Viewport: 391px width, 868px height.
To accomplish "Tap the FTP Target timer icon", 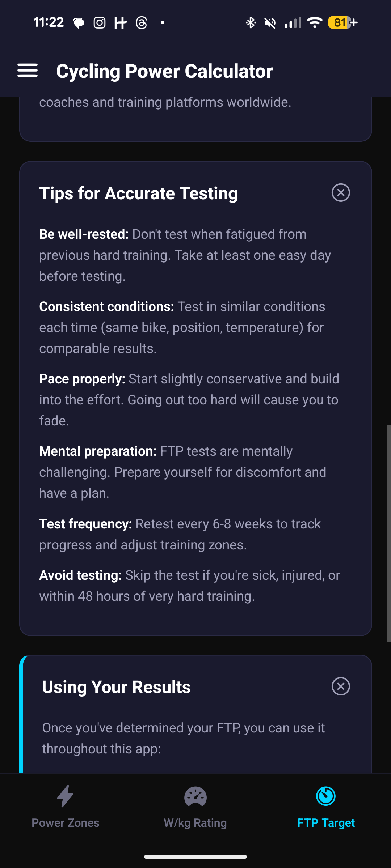I will click(x=326, y=796).
